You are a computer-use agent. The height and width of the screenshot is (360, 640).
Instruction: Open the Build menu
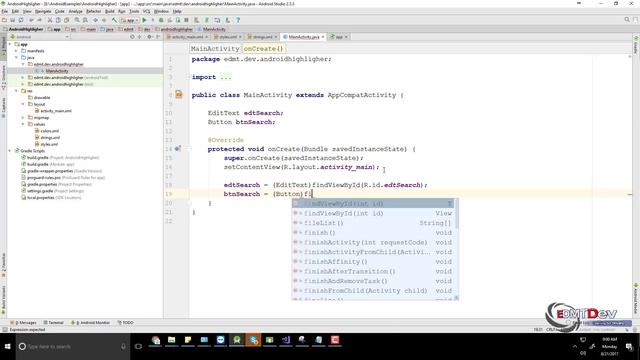[x=110, y=11]
